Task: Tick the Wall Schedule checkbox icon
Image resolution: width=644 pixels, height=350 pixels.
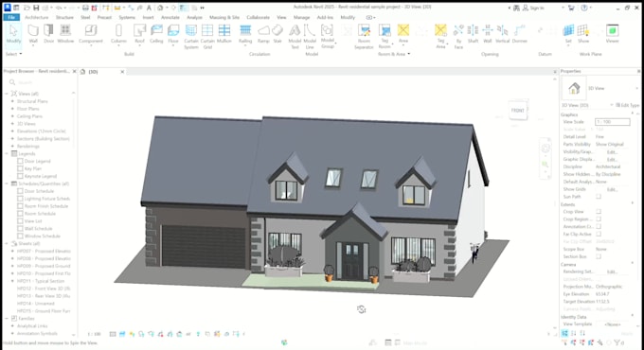Action: tap(20, 229)
